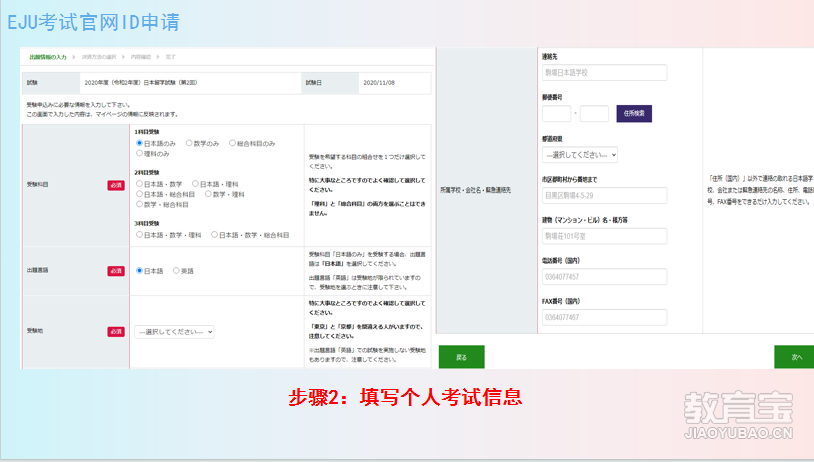
Task: Select the 日本語のみ subject radio button
Action: (x=140, y=143)
